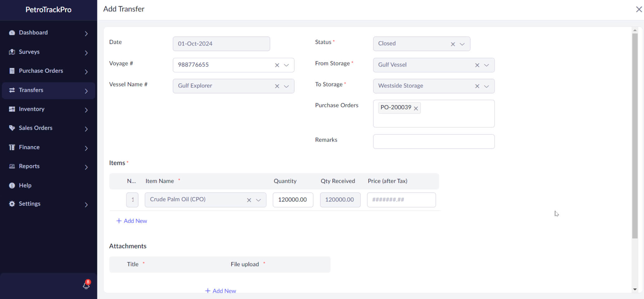Add a new item row
This screenshot has height=299, width=644.
click(132, 221)
